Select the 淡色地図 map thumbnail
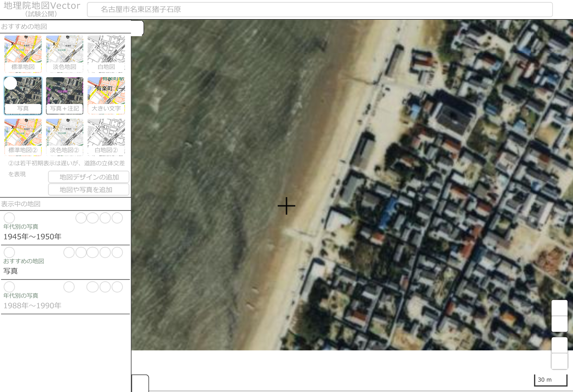 pos(64,54)
